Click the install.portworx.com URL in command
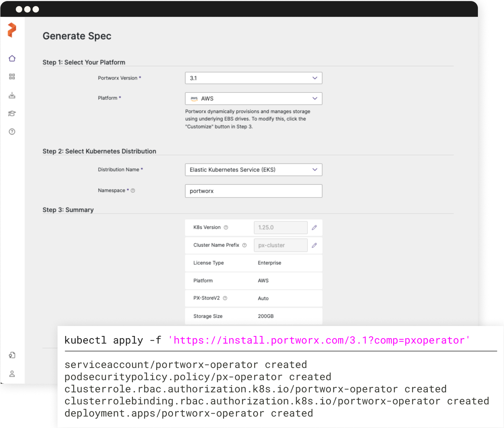Viewport: 504px width, 428px height. (x=319, y=340)
